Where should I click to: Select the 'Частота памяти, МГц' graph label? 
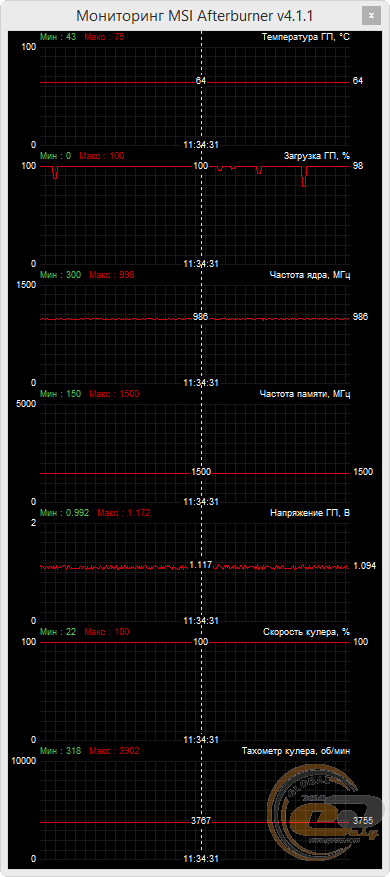pyautogui.click(x=305, y=394)
